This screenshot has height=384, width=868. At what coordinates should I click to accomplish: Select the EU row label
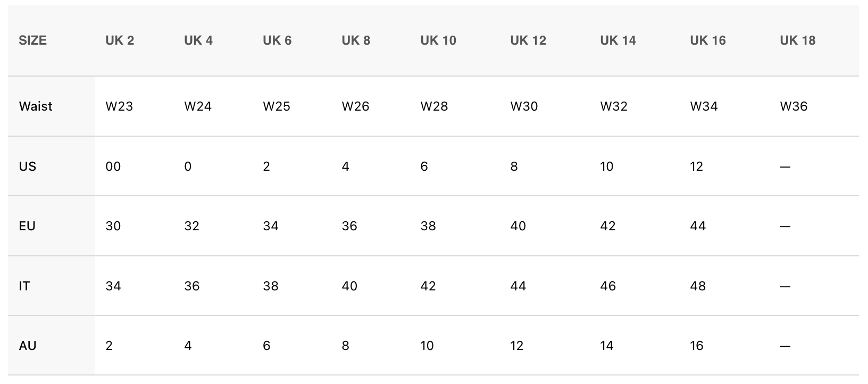point(27,226)
